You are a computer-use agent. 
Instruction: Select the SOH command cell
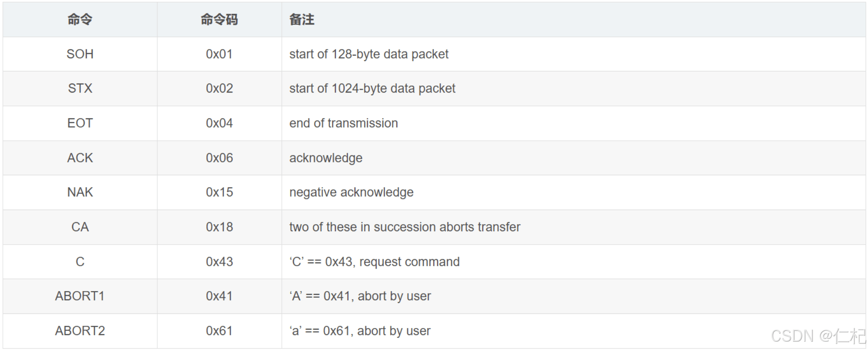[x=80, y=54]
